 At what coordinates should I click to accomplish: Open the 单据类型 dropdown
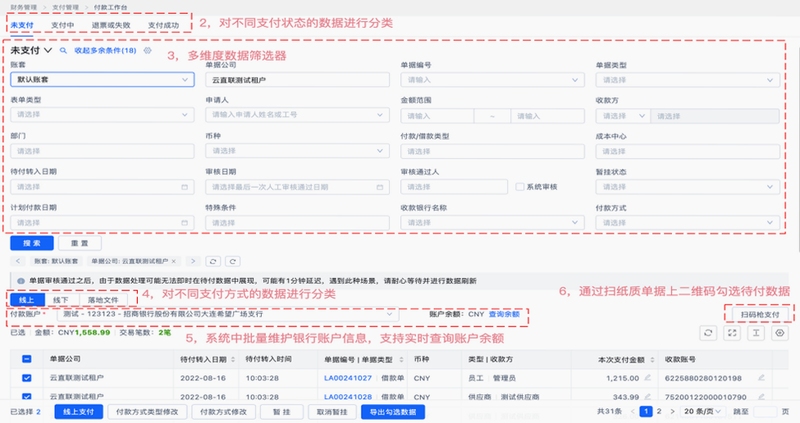coord(687,80)
